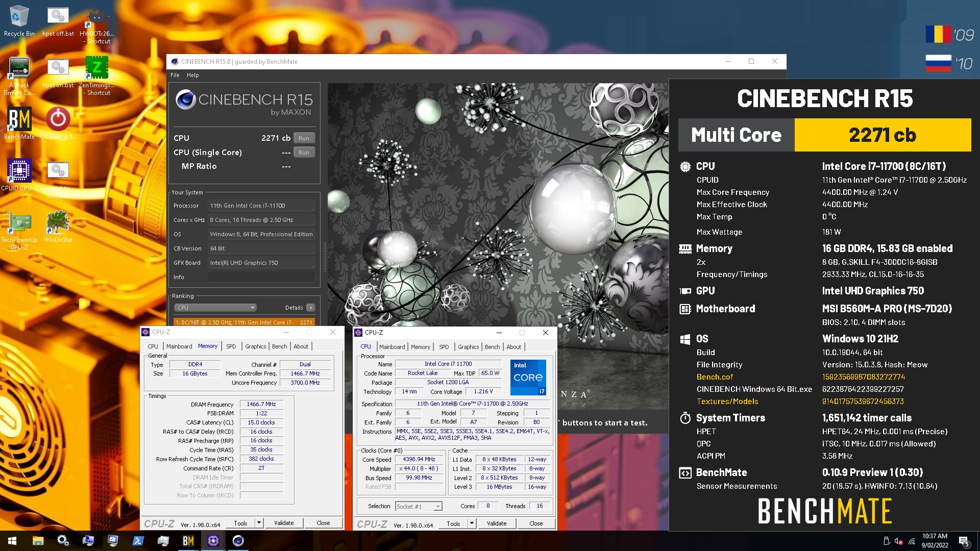This screenshot has width=980, height=551.
Task: Select the Bench.cof hash value
Action: click(863, 377)
